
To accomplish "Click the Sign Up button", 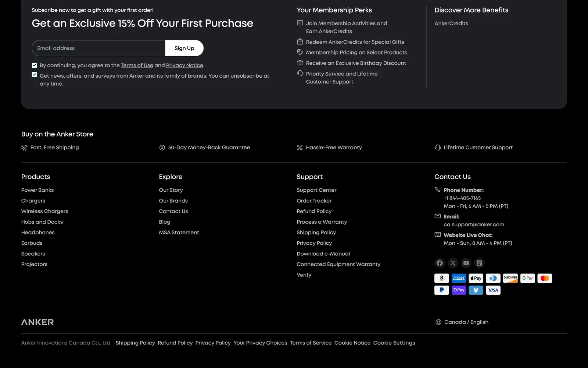I will coord(184,48).
